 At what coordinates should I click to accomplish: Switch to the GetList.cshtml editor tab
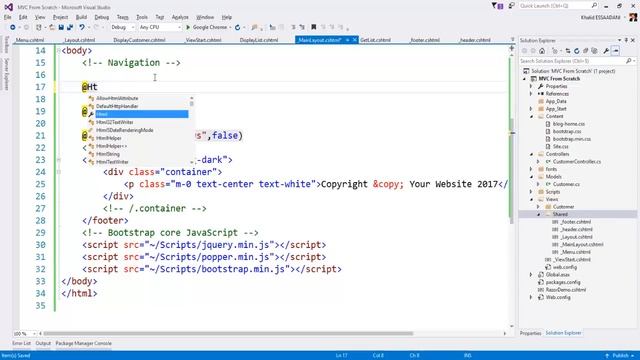tap(375, 40)
